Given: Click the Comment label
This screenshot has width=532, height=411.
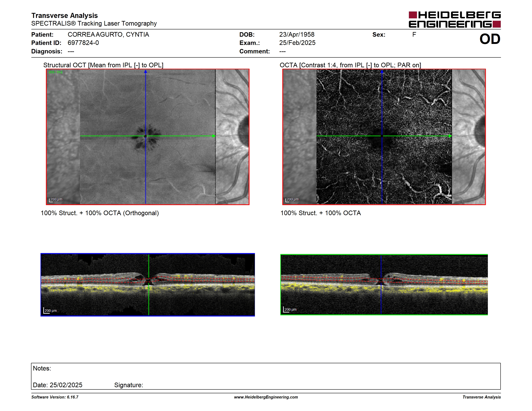Looking at the screenshot, I should click(x=255, y=51).
